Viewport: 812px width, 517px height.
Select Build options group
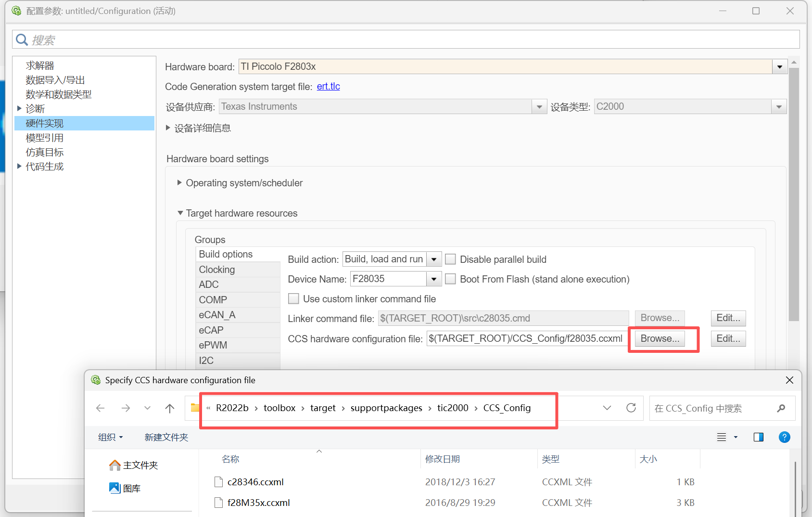click(238, 254)
